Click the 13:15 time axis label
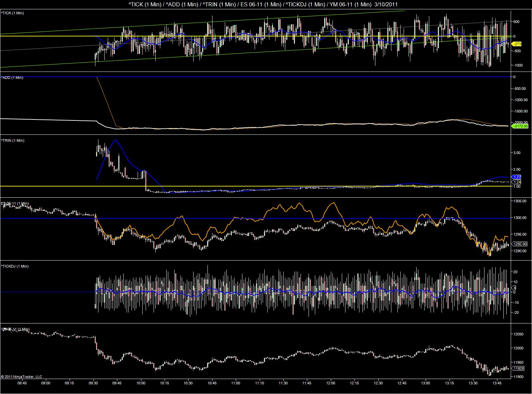This screenshot has width=532, height=394. tap(450, 383)
